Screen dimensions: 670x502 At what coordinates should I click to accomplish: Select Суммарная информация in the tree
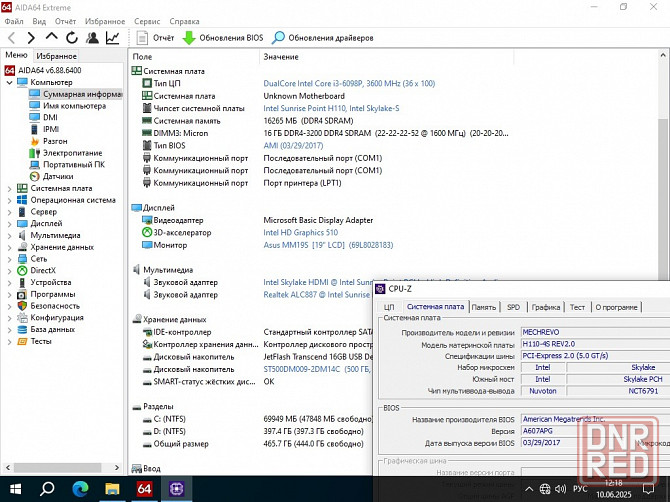click(x=76, y=94)
